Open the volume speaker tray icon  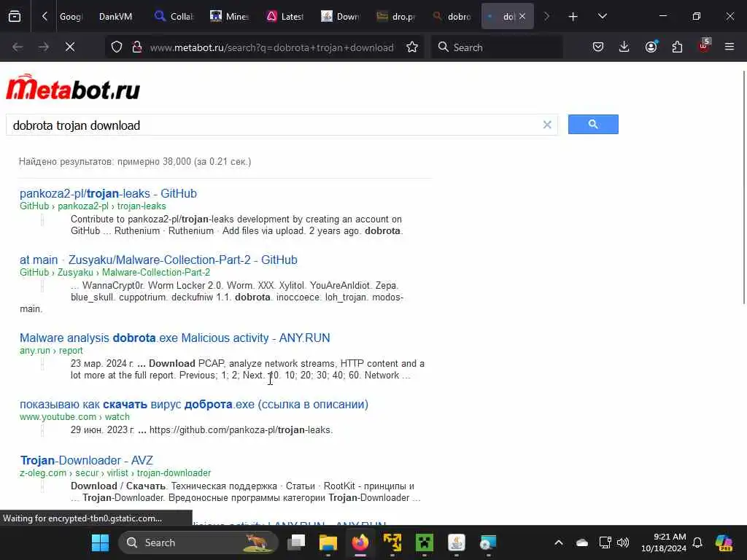(x=623, y=542)
